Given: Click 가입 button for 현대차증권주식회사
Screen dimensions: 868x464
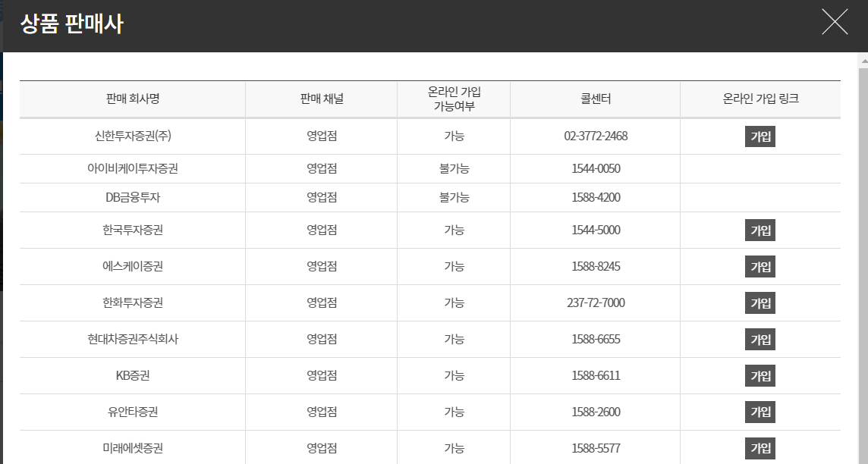Looking at the screenshot, I should pos(760,340).
